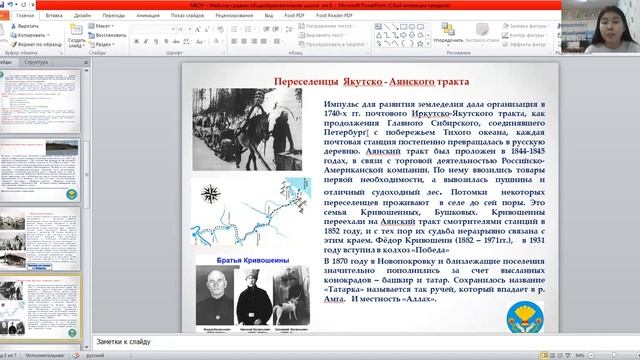Open the font name combo box

click(153, 29)
